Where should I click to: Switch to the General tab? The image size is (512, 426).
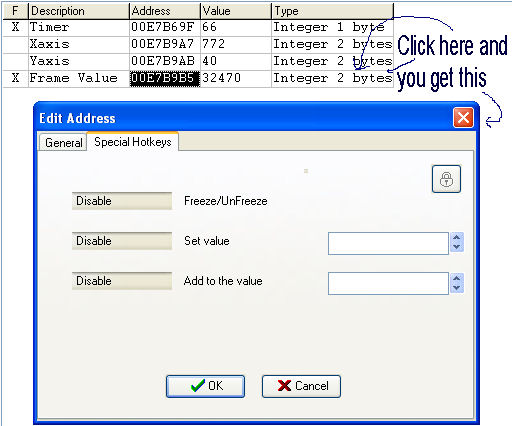click(x=63, y=142)
